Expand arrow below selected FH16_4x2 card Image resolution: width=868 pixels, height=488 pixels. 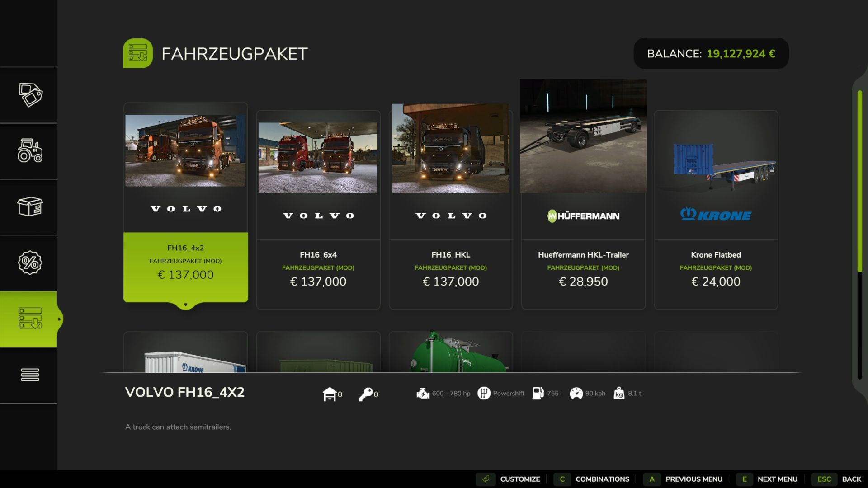[185, 305]
